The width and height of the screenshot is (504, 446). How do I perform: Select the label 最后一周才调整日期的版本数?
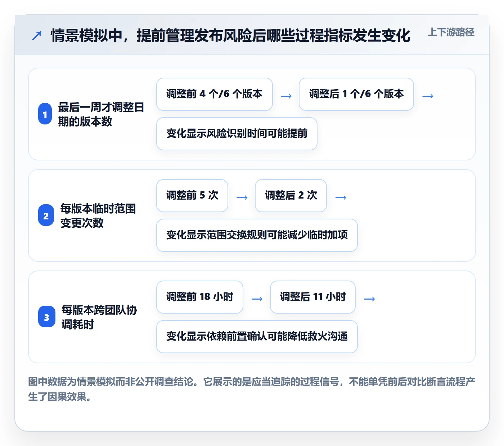click(101, 114)
